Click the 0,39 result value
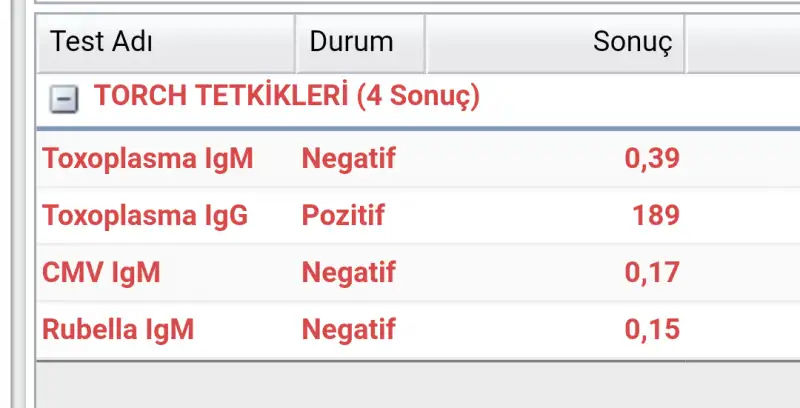This screenshot has height=408, width=800. tap(652, 158)
